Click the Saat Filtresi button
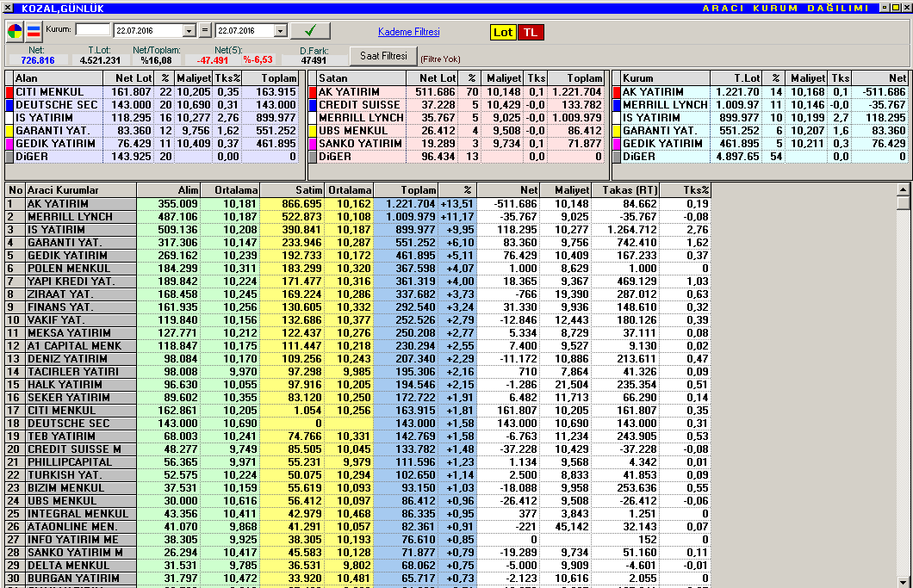Screen dimensions: 913x588 pos(383,56)
